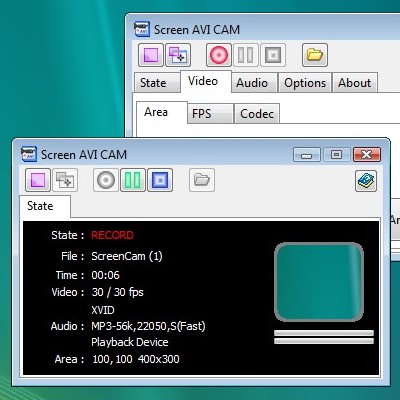The width and height of the screenshot is (400, 400).
Task: Select the State tab in front window
Action: (x=45, y=206)
